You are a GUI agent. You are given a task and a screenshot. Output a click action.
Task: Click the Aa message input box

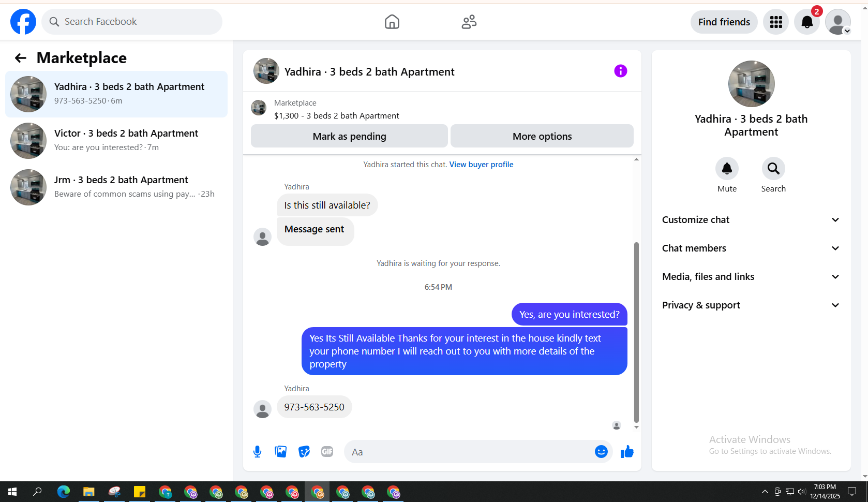[x=470, y=452]
